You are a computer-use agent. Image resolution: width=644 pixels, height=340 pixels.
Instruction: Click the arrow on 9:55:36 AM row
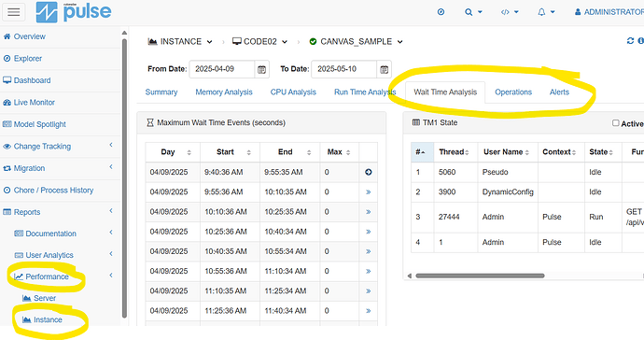tap(369, 192)
